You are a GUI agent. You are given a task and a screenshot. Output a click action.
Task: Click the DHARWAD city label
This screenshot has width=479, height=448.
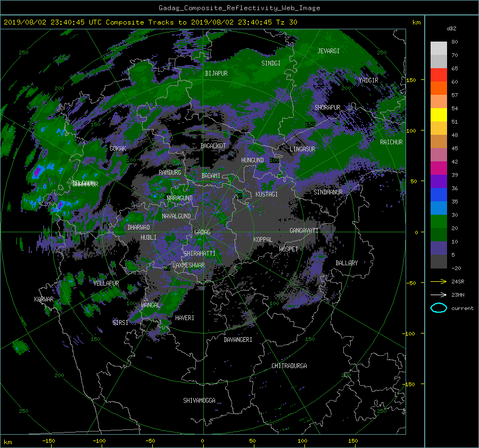pos(138,227)
